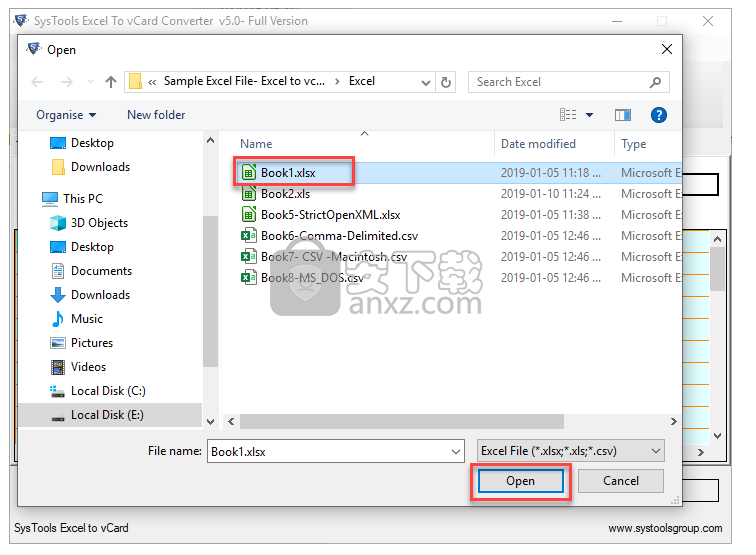The height and width of the screenshot is (555, 756).
Task: Open the view options dropdown arrow
Action: point(589,115)
